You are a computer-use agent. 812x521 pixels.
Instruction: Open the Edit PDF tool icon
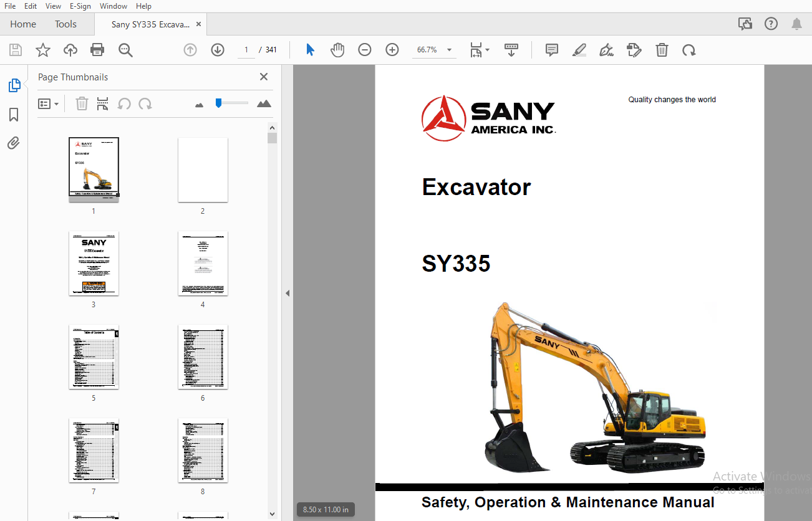coord(634,50)
